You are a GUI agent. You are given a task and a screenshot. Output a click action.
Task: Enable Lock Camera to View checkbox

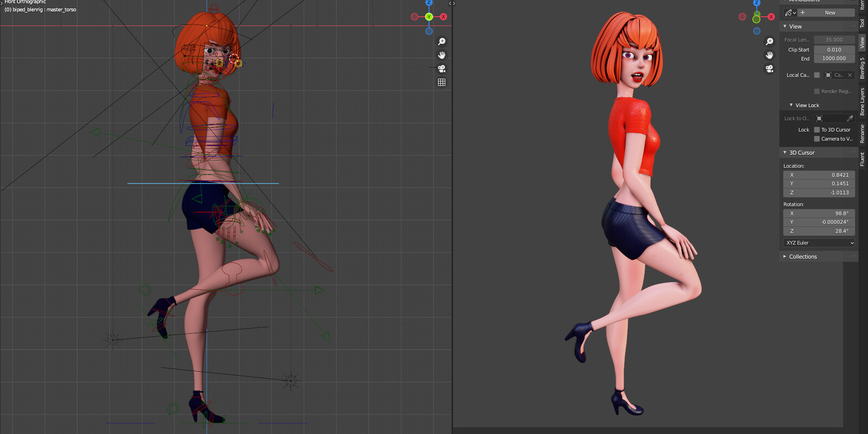pos(816,139)
